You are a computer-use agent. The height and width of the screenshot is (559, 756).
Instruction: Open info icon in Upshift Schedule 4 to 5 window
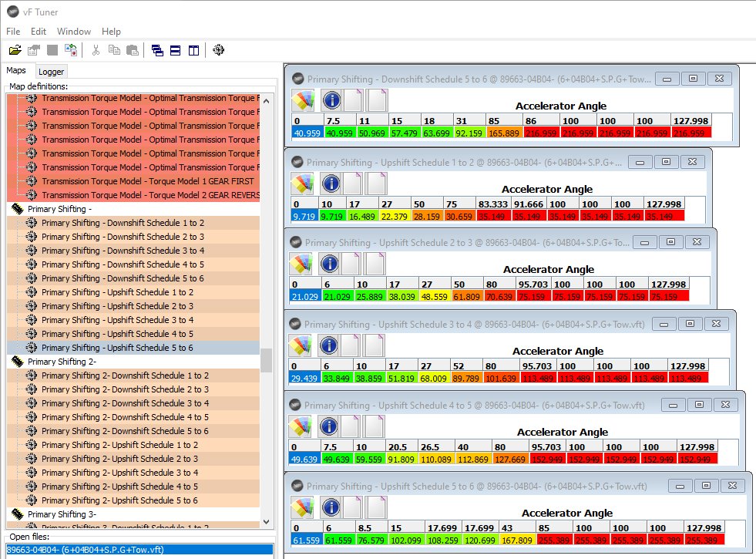click(329, 426)
